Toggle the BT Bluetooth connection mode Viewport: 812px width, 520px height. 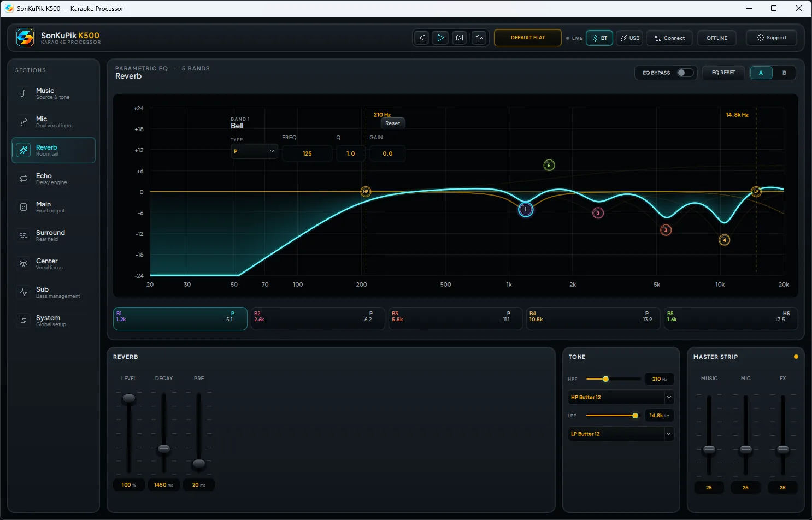(x=599, y=38)
